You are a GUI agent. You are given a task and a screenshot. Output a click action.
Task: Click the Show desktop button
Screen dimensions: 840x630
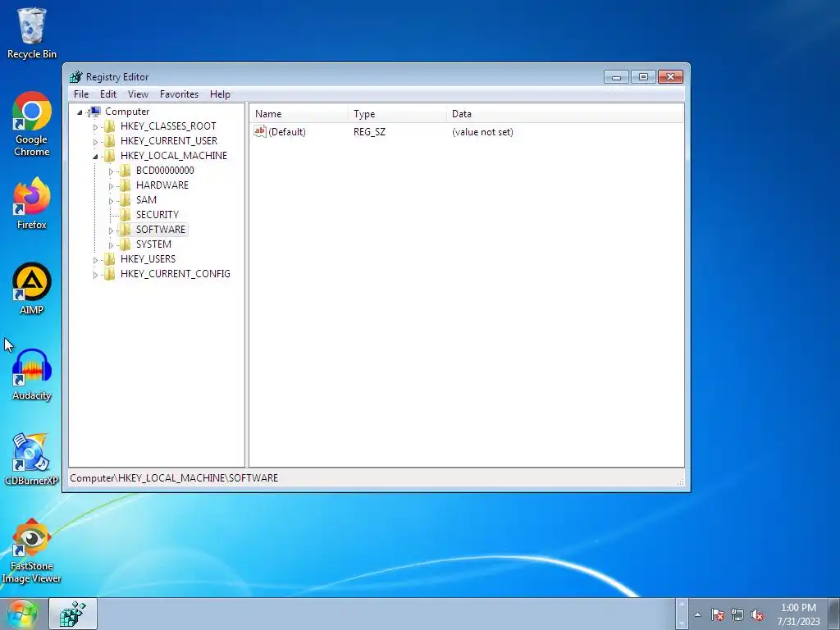pos(834,614)
